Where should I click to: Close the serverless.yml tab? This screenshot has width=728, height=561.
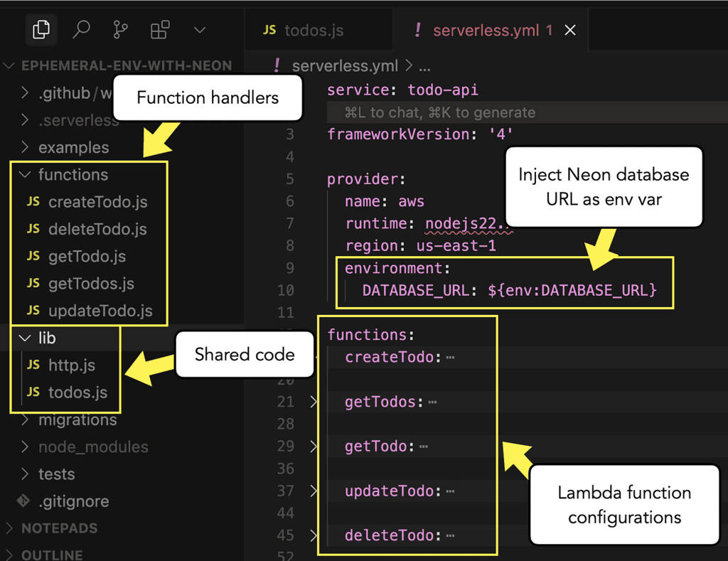(x=569, y=30)
